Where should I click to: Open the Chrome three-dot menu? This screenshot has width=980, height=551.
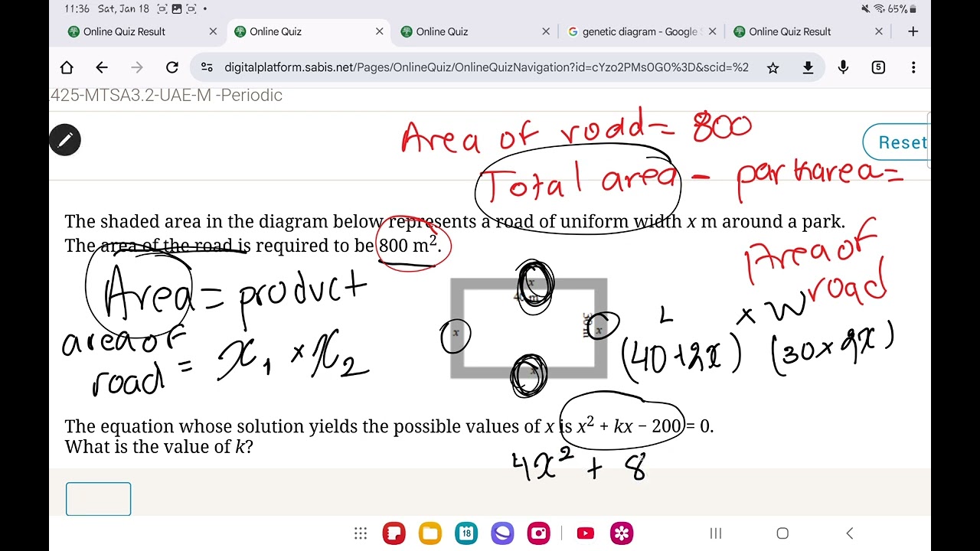click(x=913, y=67)
